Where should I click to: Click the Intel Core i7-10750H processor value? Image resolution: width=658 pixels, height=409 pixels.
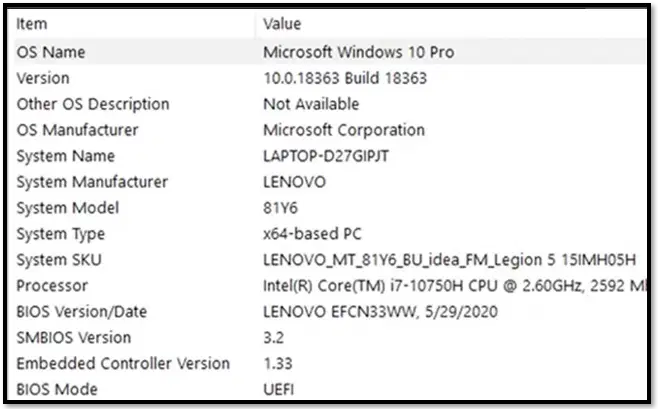pos(454,286)
